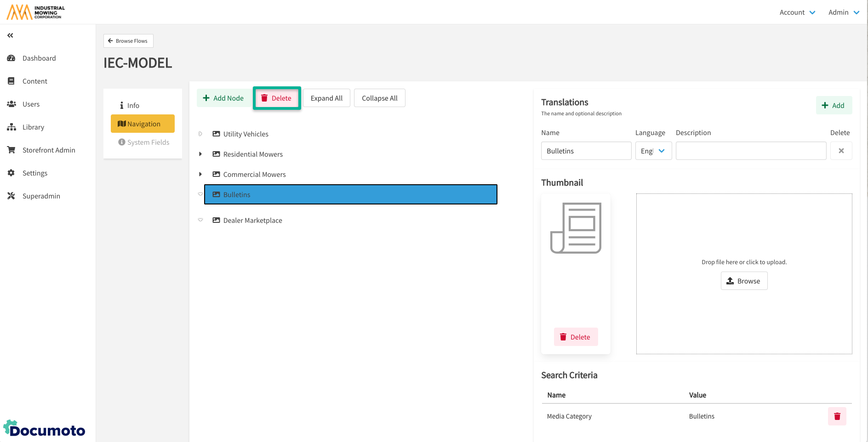
Task: Click the Documoto logo
Action: tap(45, 429)
